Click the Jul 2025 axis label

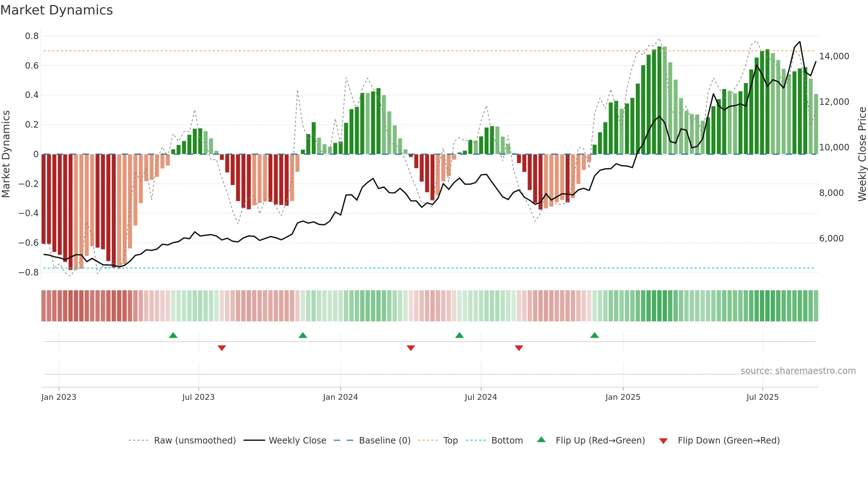(763, 397)
